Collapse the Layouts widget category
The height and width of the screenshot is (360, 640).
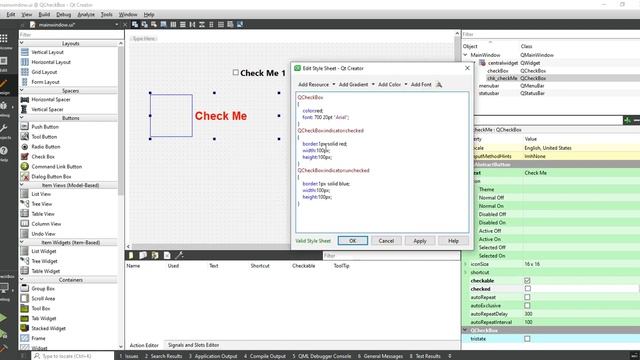22,43
